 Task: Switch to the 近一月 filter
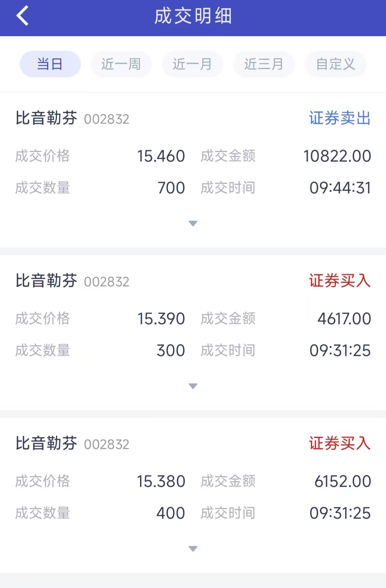(193, 64)
